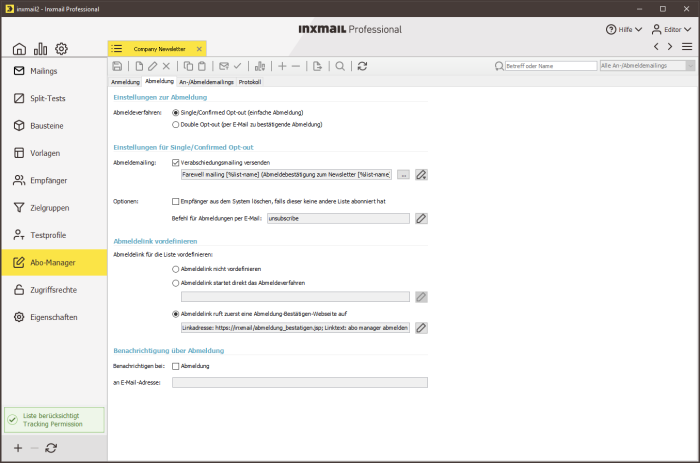Click the toolbar magnifier search icon
Viewport: 700px width, 463px height.
[340, 66]
